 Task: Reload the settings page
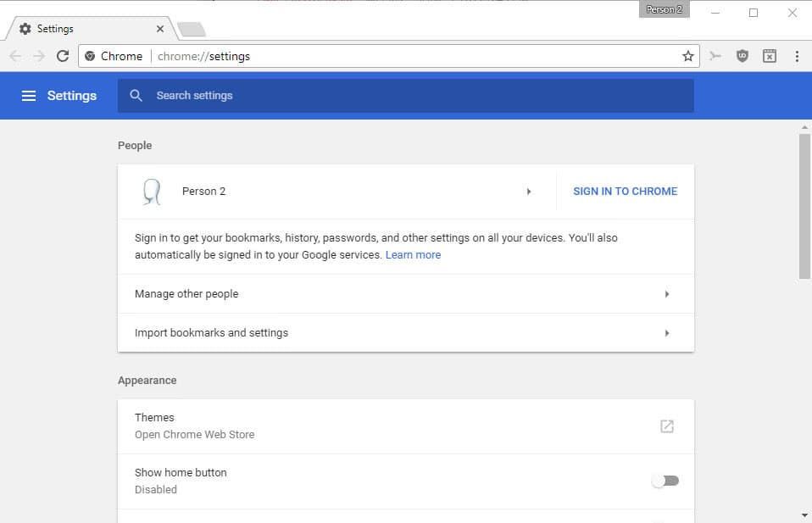63,56
